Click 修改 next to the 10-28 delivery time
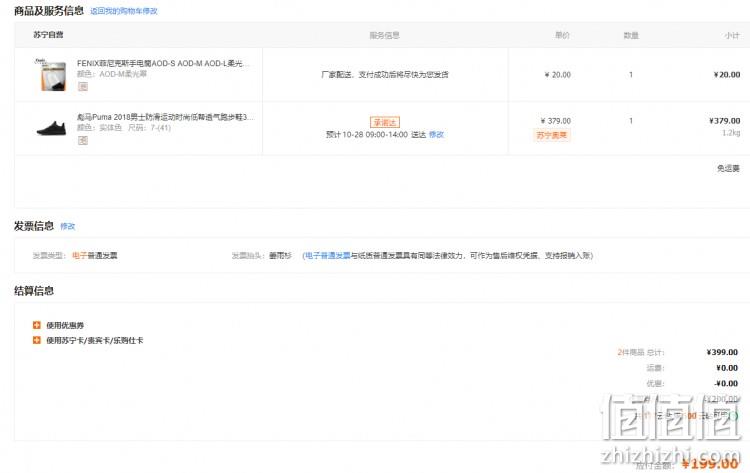 tap(436, 135)
